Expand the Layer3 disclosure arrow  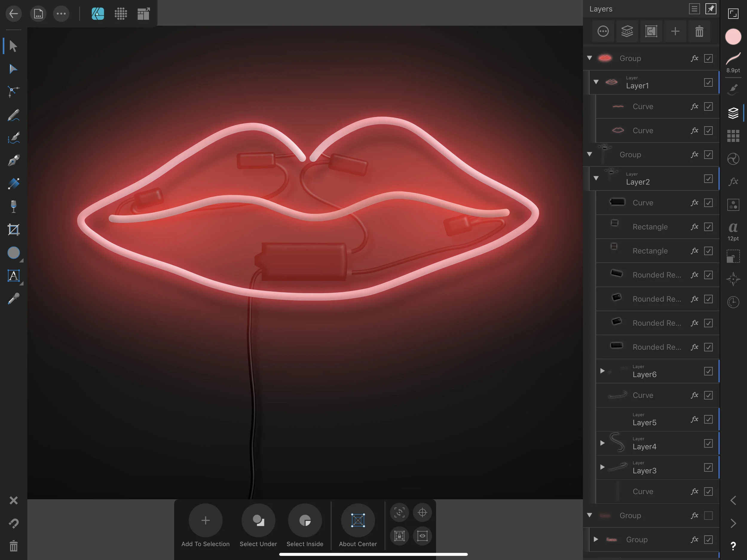602,467
